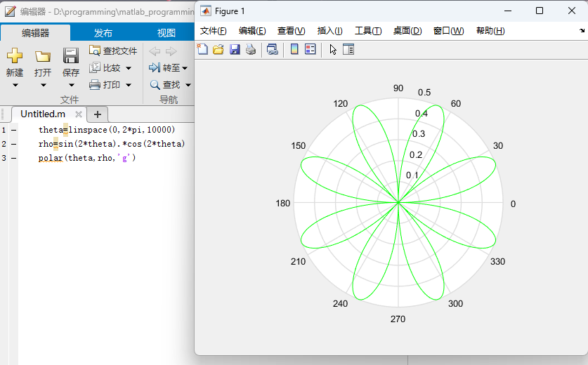Expand the Compare (比较) dropdown arrow
The image size is (588, 365).
click(x=129, y=68)
